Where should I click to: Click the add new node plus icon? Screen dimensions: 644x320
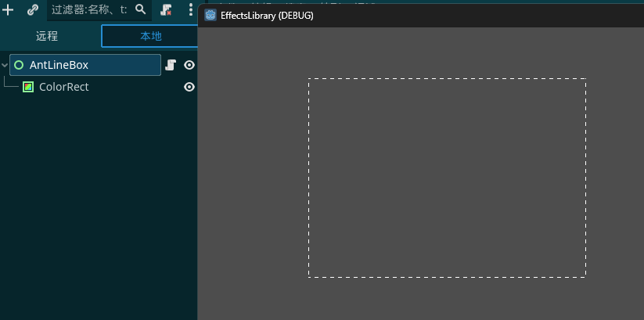click(x=9, y=10)
